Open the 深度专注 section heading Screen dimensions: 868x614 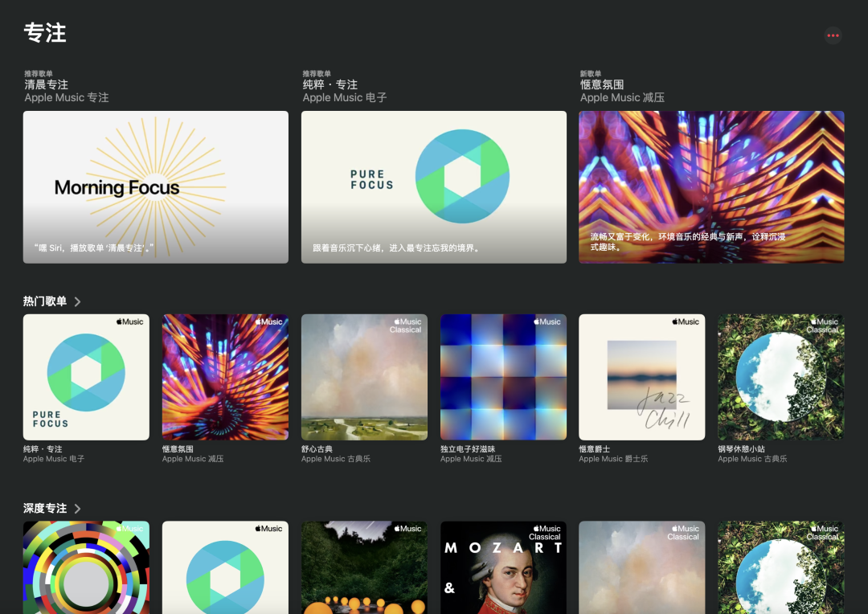[45, 508]
